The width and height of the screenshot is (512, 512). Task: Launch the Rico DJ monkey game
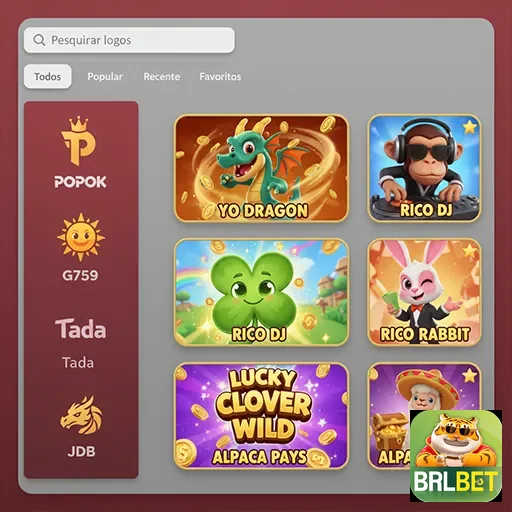pos(425,168)
